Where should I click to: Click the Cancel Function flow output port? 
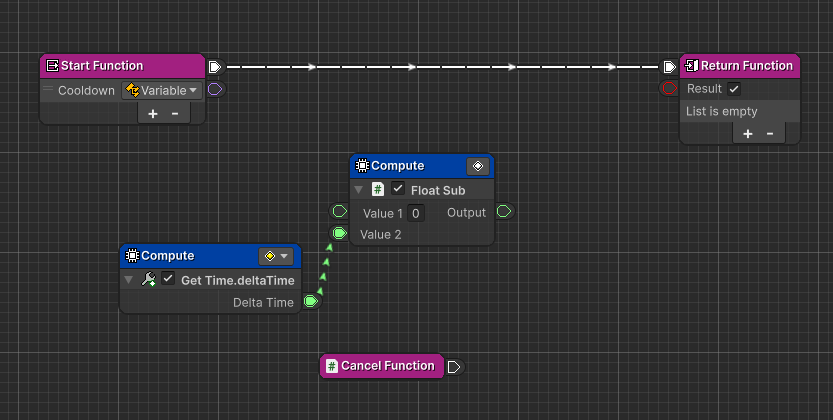click(454, 366)
